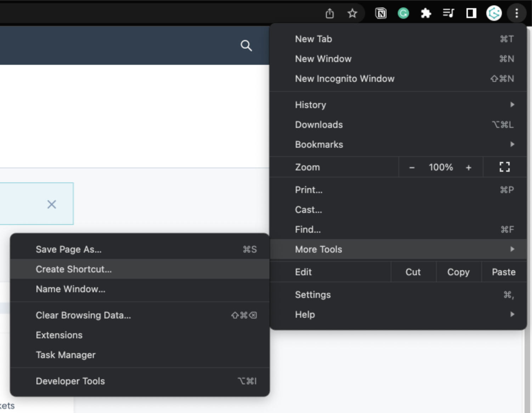Open the Extensions puzzle piece menu
The width and height of the screenshot is (532, 413).
pos(426,13)
